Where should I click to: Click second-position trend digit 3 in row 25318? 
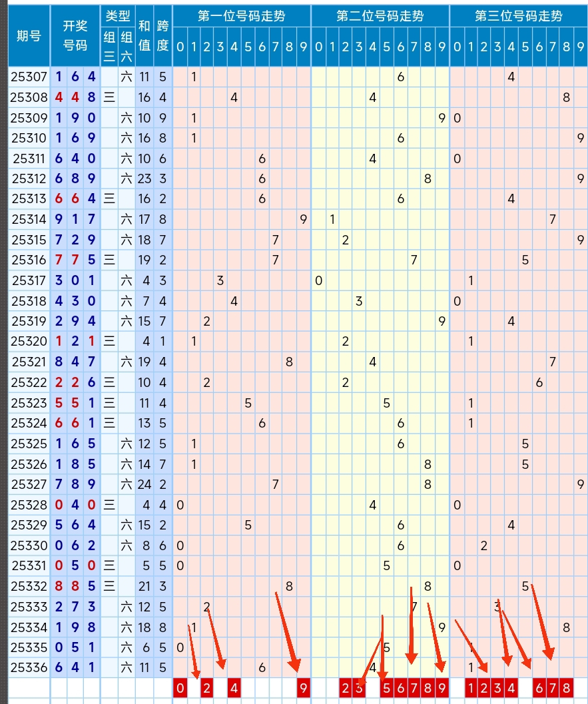coord(359,301)
